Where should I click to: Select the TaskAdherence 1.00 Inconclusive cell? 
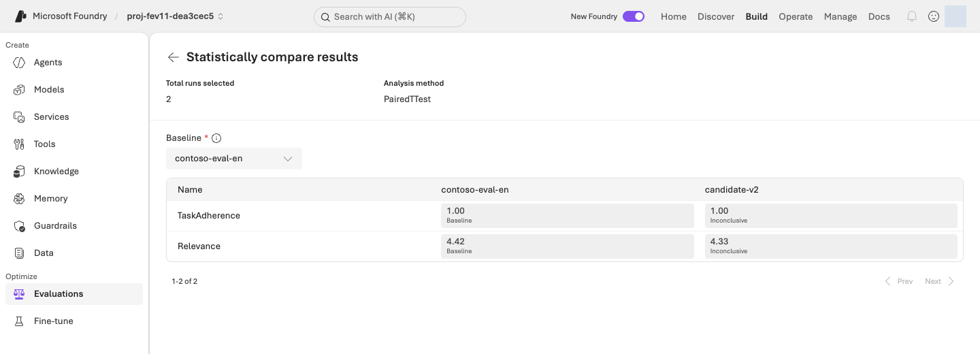point(831,216)
